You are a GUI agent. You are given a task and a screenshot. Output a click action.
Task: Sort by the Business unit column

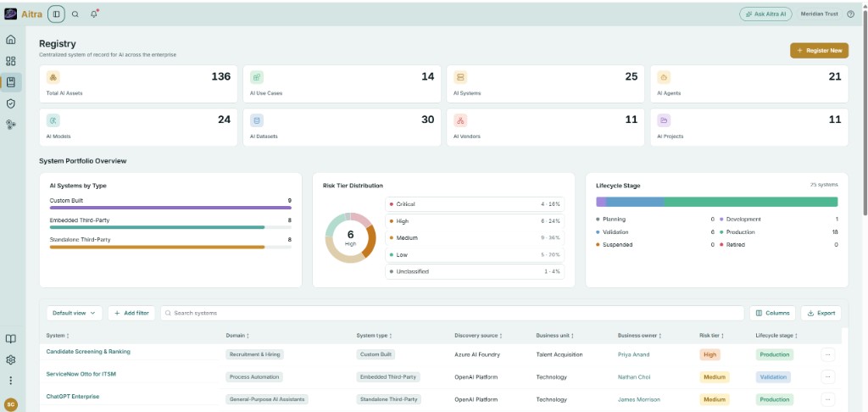pyautogui.click(x=554, y=336)
